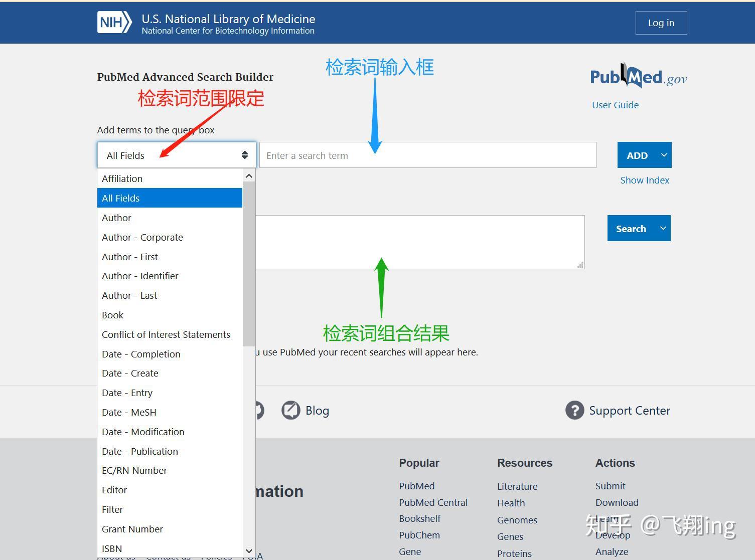
Task: Click the PubMed.gov logo
Action: click(639, 76)
